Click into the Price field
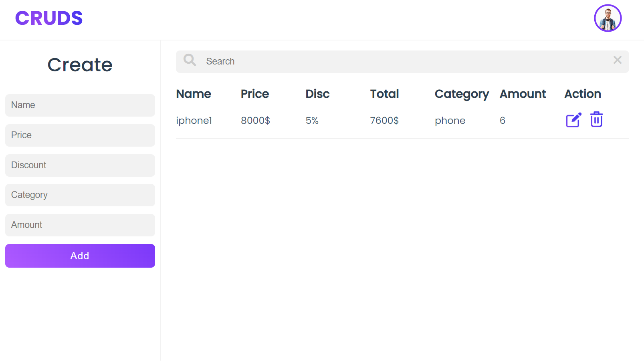 click(x=80, y=135)
